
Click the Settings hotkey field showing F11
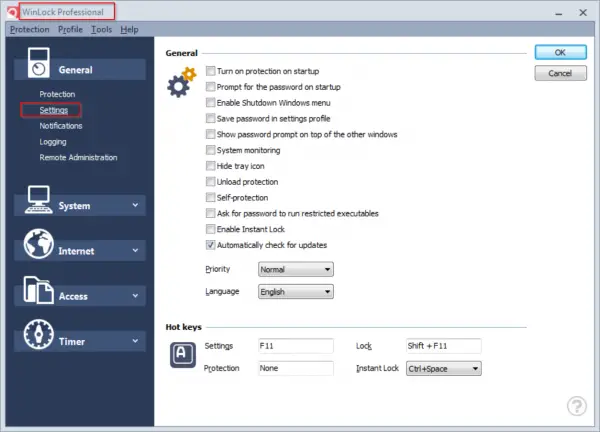pyautogui.click(x=295, y=346)
